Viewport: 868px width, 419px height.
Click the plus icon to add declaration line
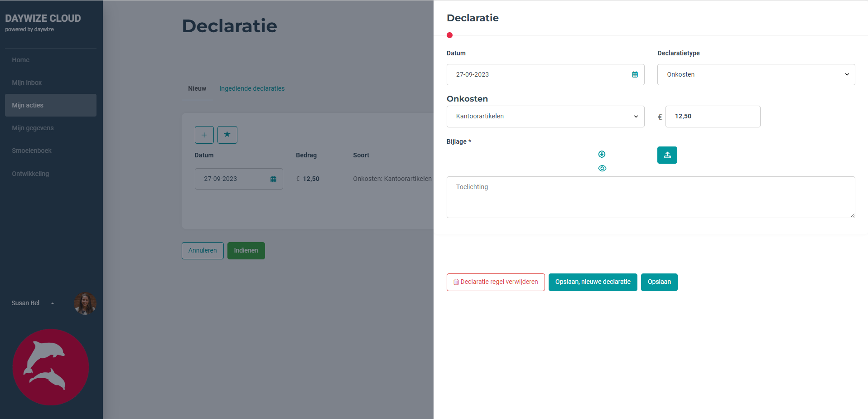204,135
